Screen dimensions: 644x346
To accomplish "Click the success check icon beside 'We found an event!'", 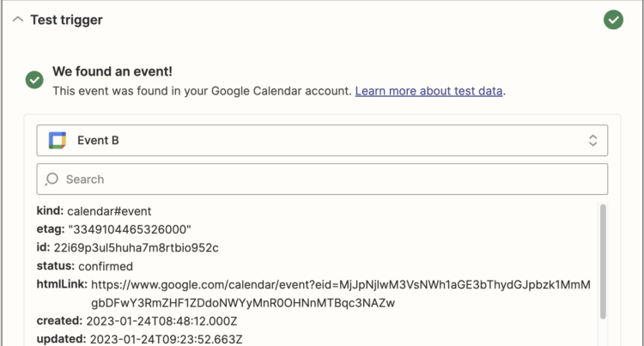I will pos(34,80).
